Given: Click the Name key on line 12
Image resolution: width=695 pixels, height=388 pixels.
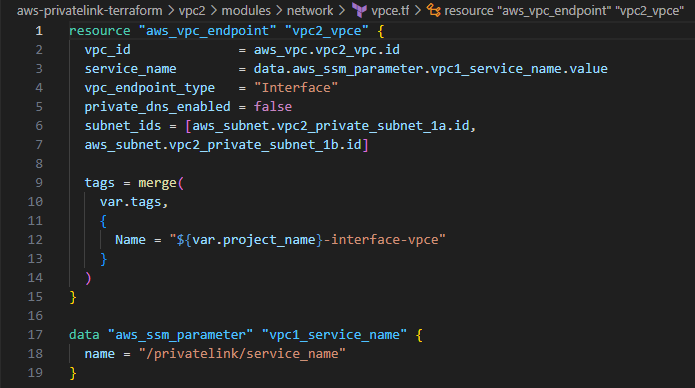Looking at the screenshot, I should click(x=130, y=240).
